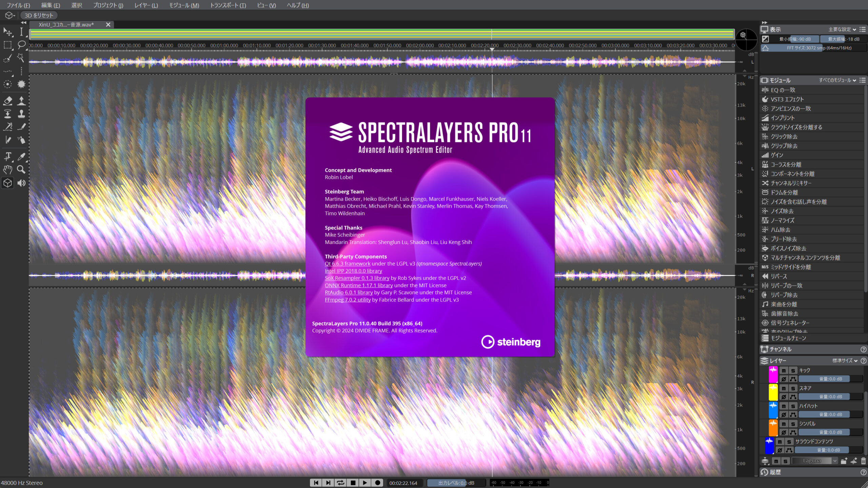Select the Eraser tool

coord(8,100)
